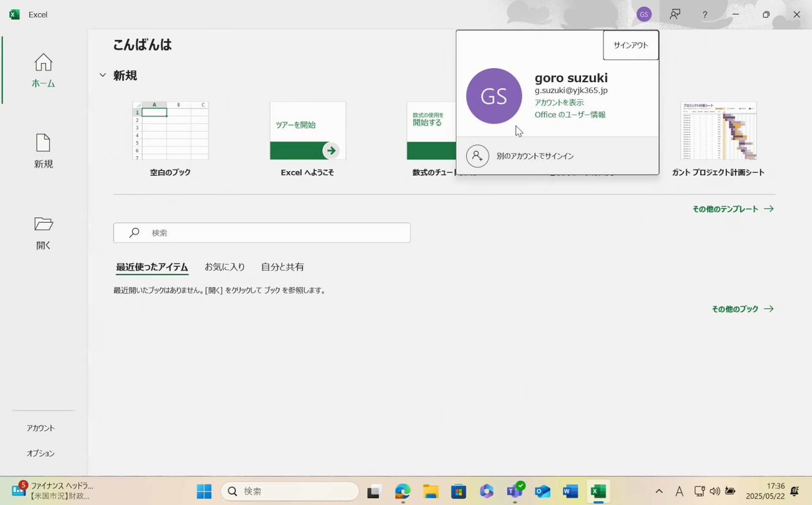Open その他のブック link
This screenshot has height=505, width=812.
[x=743, y=309]
